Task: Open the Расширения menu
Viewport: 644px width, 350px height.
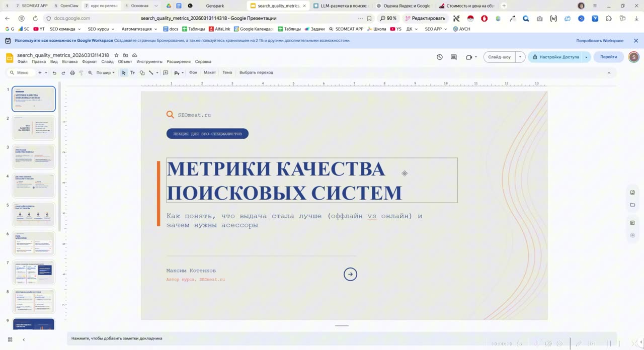Action: pos(179,62)
